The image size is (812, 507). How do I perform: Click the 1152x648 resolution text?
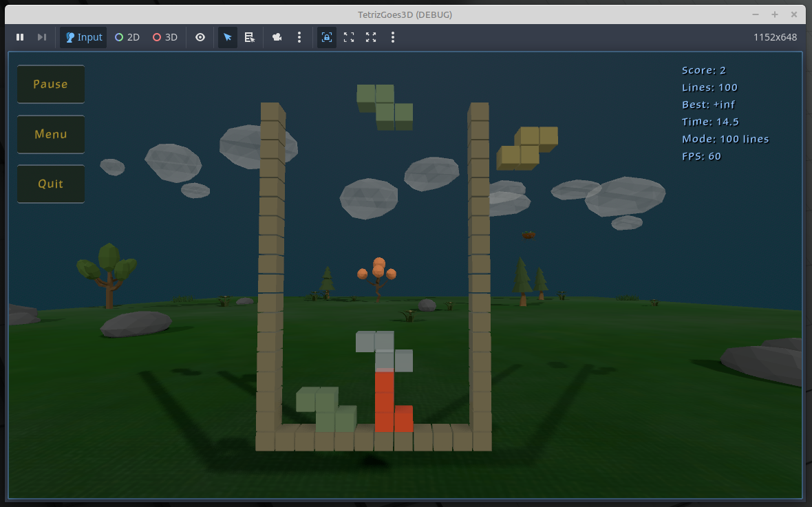click(776, 37)
